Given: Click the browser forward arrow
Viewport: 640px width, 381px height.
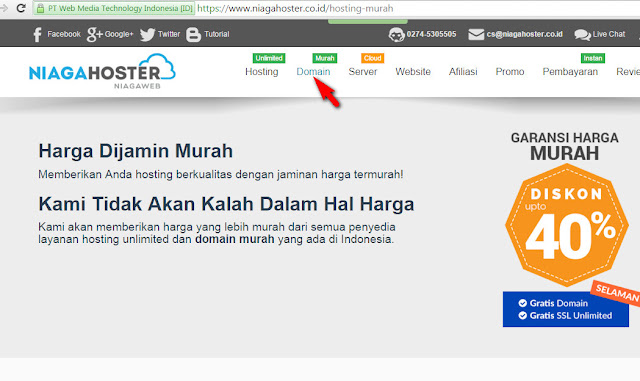Looking at the screenshot, I should tap(4, 8).
